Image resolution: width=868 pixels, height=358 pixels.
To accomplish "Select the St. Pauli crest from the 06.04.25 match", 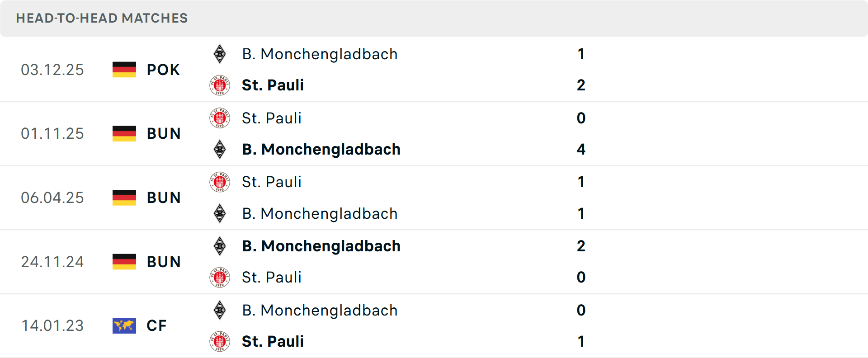I will coord(220,182).
